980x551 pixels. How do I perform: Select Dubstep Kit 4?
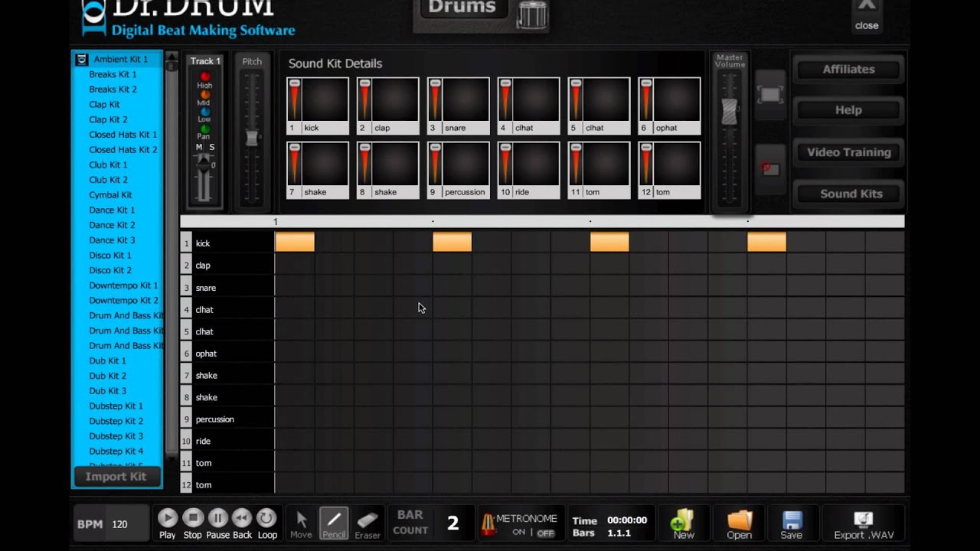[x=117, y=452]
